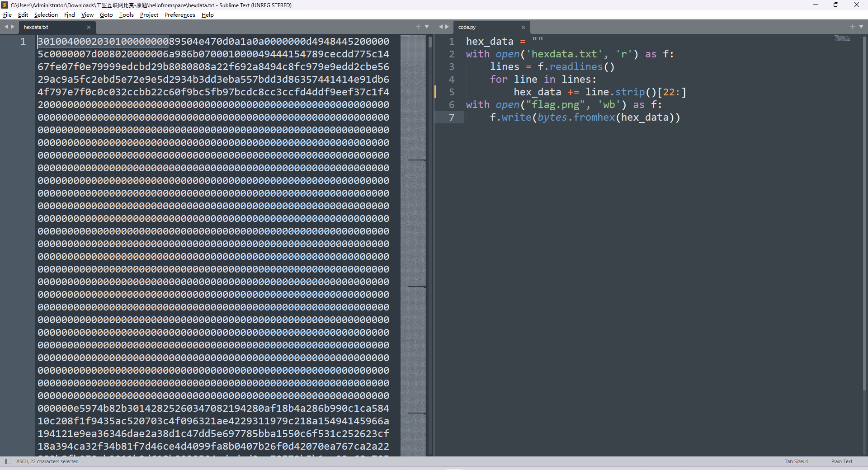Toggle the sidebar icon in status bar
868x470 pixels.
pos(8,461)
